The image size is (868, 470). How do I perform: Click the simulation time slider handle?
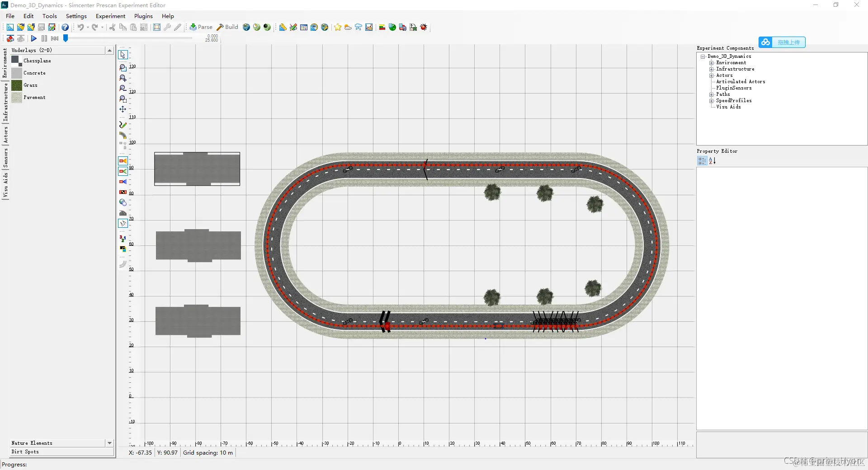(66, 38)
